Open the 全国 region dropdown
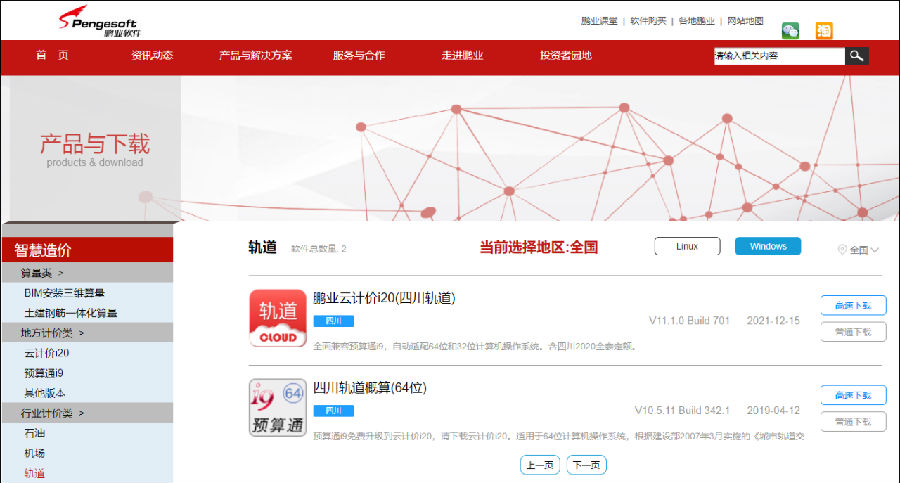Viewport: 900px width, 483px height. tap(864, 250)
